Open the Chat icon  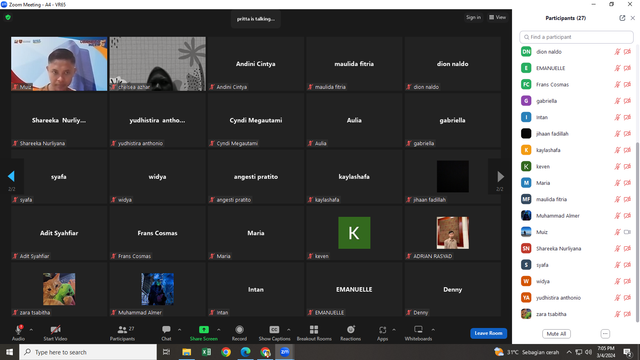click(x=166, y=329)
